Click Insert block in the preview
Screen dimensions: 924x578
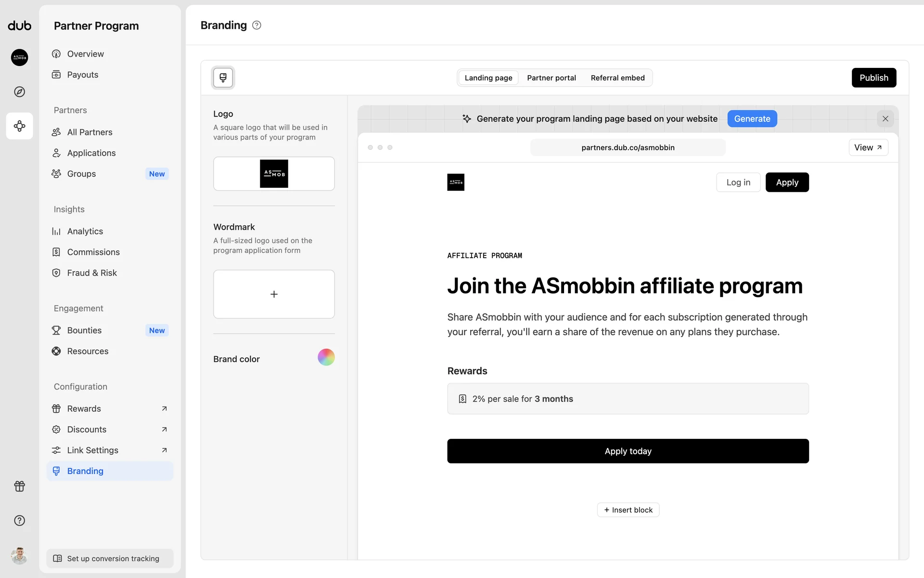tap(628, 510)
